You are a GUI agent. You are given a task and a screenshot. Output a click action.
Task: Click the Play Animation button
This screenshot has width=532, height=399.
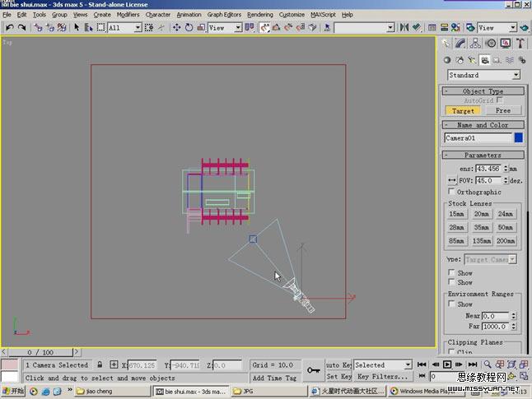click(x=447, y=364)
